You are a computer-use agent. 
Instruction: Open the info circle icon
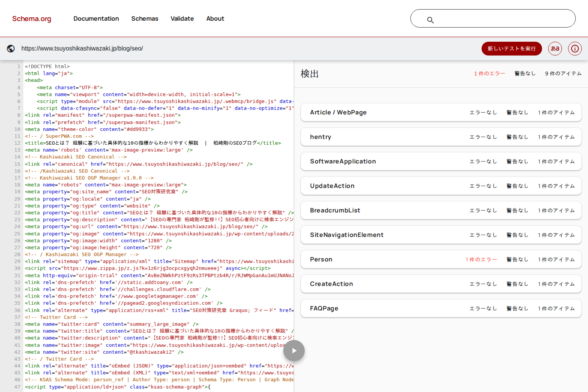[575, 49]
